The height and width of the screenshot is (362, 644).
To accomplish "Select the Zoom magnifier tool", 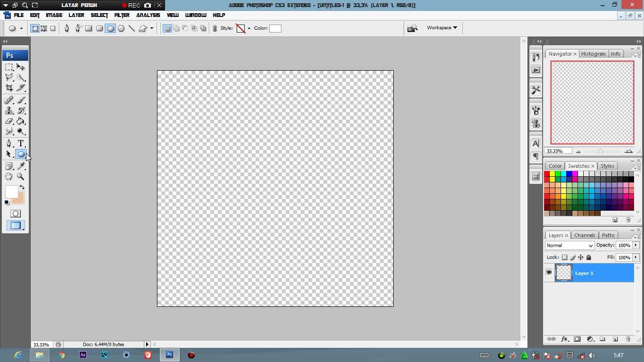I will tap(21, 176).
